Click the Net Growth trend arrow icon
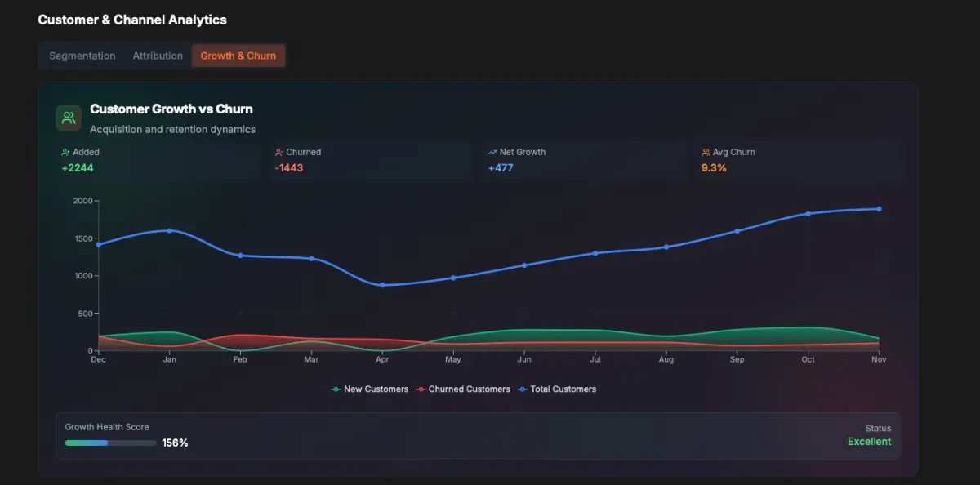The width and height of the screenshot is (980, 485). tap(492, 152)
